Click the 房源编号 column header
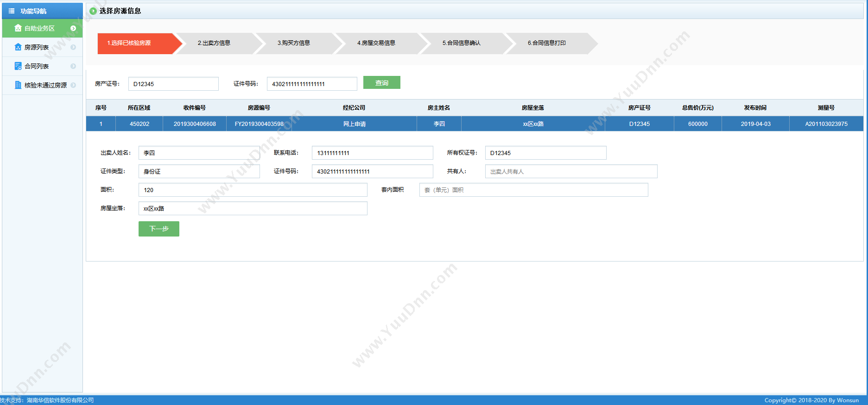 (x=259, y=108)
